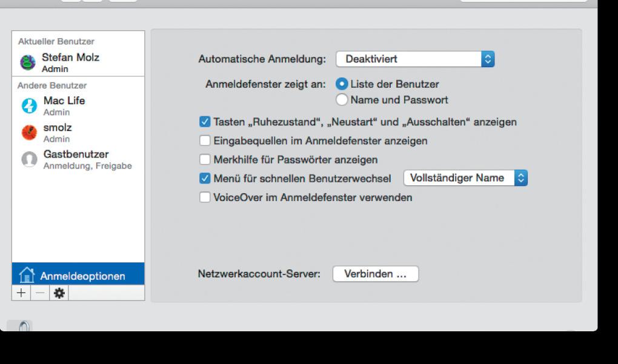Click the 'Aktueller Benutzer' header
Screen dimensions: 618x364
click(x=56, y=41)
